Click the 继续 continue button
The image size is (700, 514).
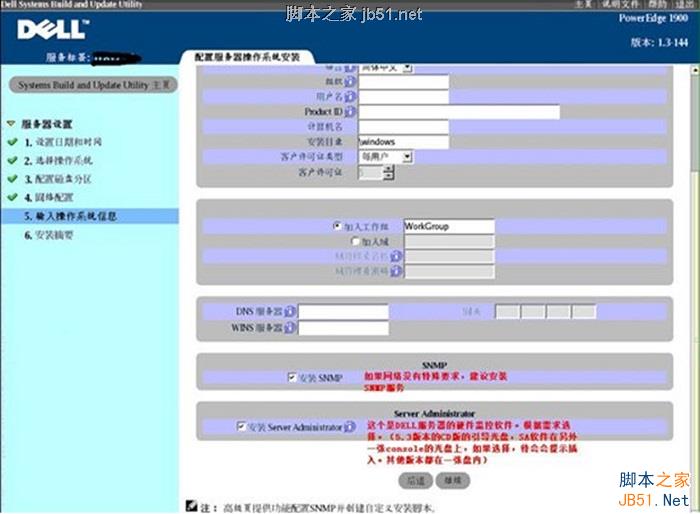pos(453,481)
